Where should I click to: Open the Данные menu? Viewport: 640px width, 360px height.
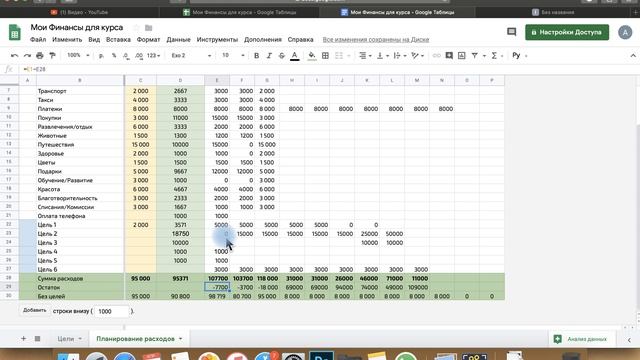pyautogui.click(x=178, y=40)
